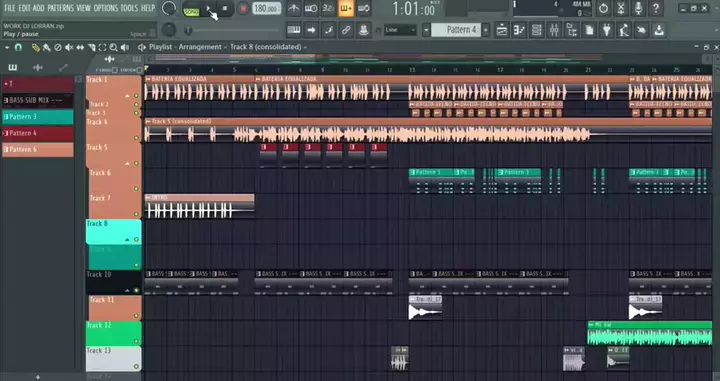Select the slip tool with the double arrows

tap(80, 47)
